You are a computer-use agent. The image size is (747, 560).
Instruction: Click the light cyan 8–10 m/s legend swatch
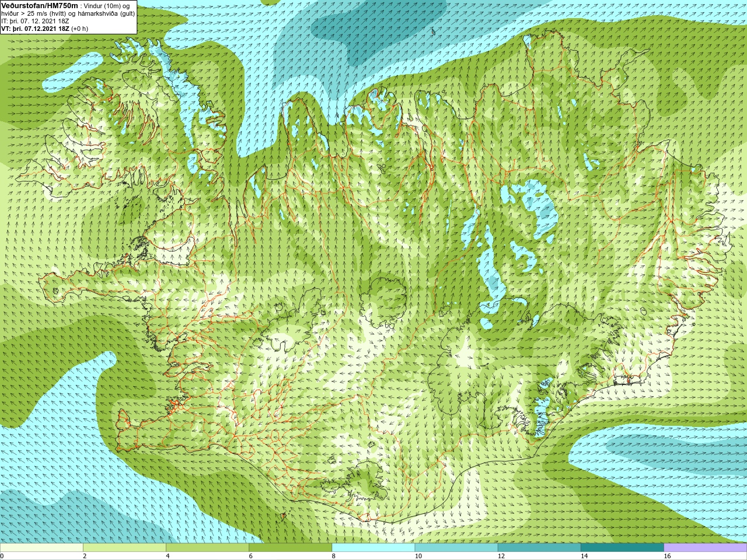point(373,548)
